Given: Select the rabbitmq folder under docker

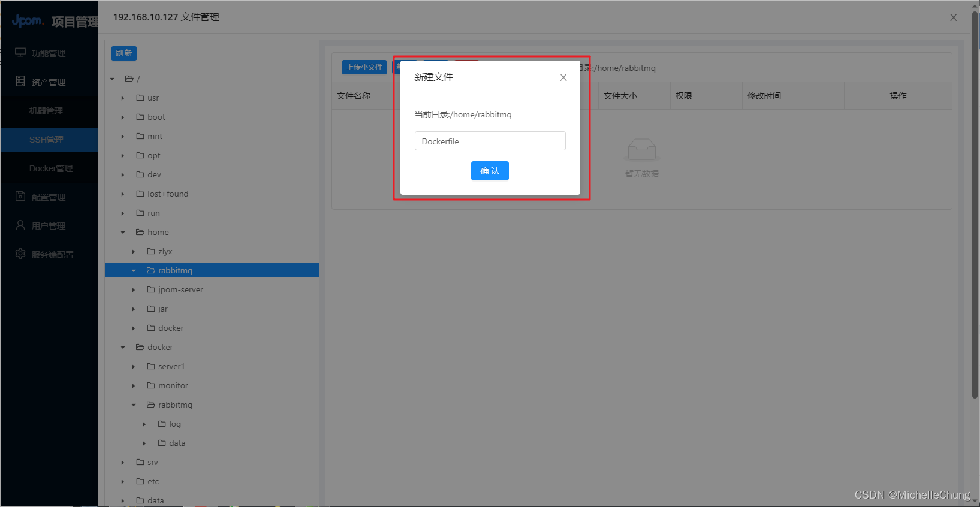Looking at the screenshot, I should pos(175,405).
